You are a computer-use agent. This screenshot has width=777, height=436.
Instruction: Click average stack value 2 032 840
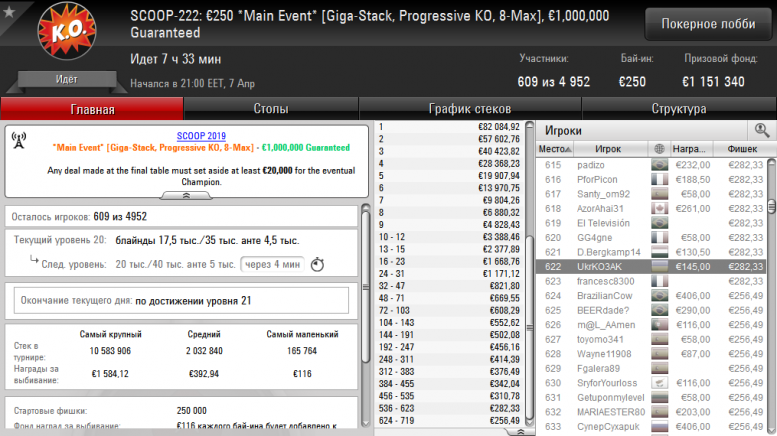click(204, 351)
